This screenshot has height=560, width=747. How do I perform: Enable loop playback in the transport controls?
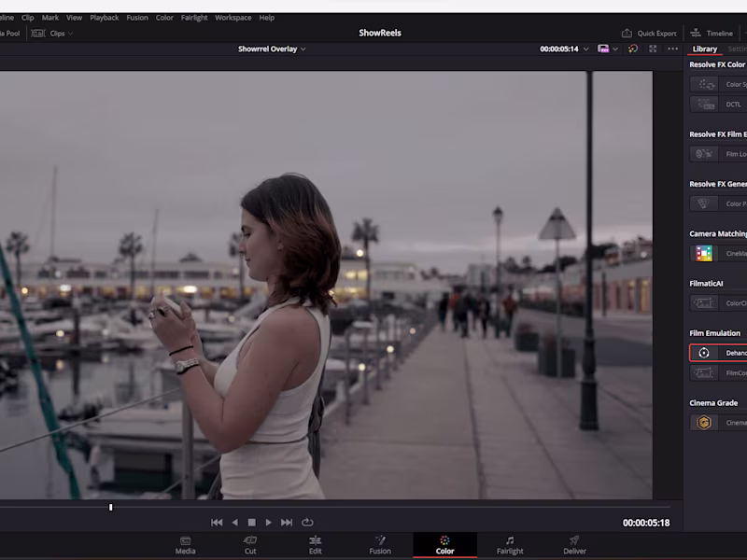[307, 523]
